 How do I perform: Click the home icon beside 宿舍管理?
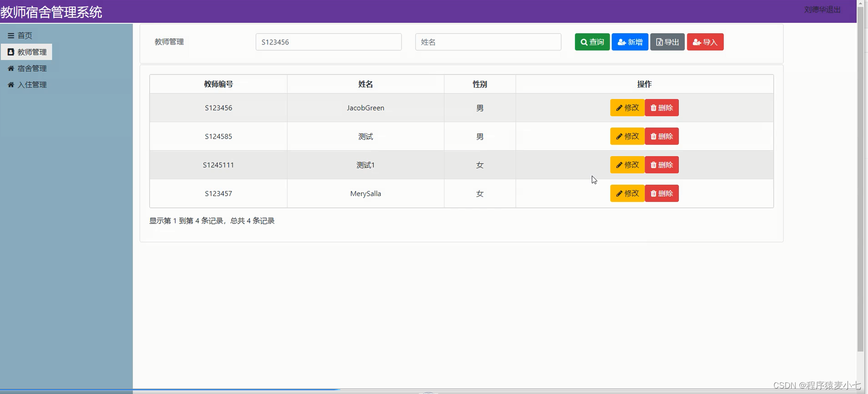click(11, 69)
